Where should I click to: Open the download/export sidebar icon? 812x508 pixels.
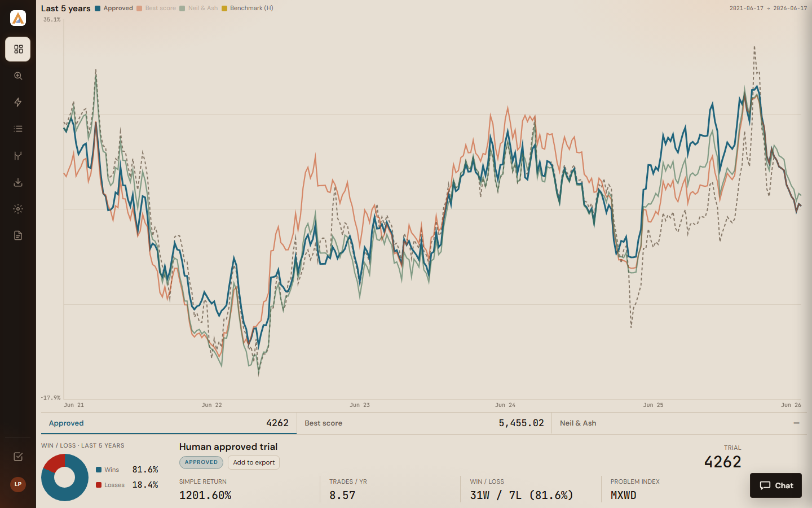coord(18,182)
